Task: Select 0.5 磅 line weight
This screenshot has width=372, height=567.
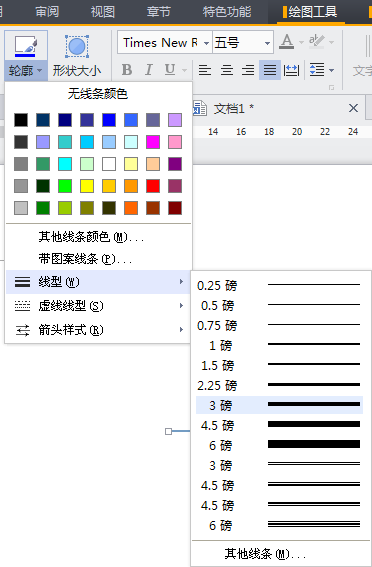Action: point(279,305)
